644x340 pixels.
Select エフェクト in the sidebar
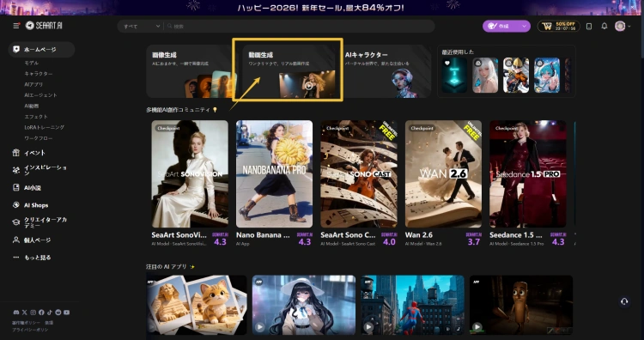36,117
